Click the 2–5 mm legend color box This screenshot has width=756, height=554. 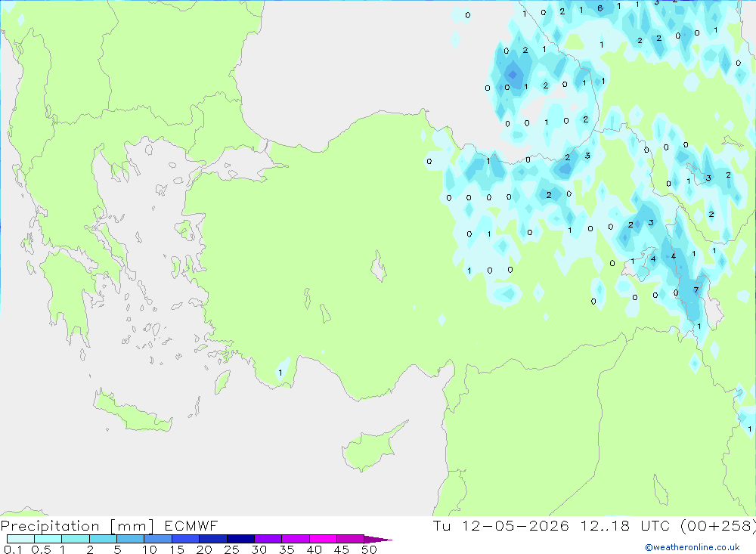(x=103, y=539)
